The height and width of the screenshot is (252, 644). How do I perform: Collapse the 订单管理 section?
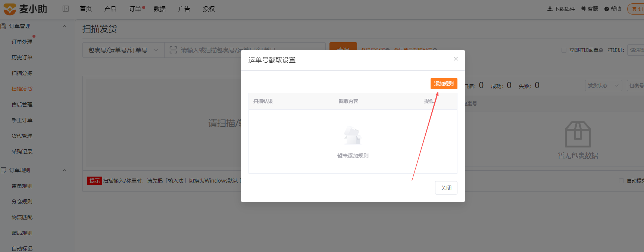tap(64, 26)
